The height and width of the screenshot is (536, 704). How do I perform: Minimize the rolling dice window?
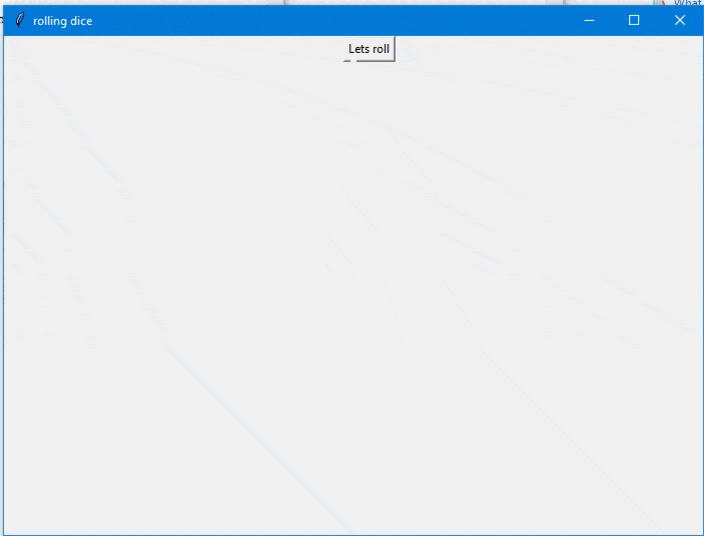tap(589, 20)
